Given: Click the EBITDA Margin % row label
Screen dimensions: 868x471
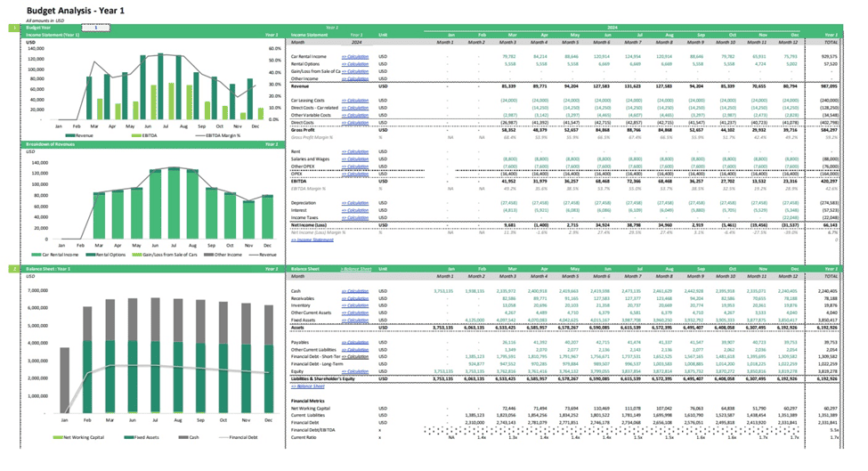Looking at the screenshot, I should [x=308, y=188].
